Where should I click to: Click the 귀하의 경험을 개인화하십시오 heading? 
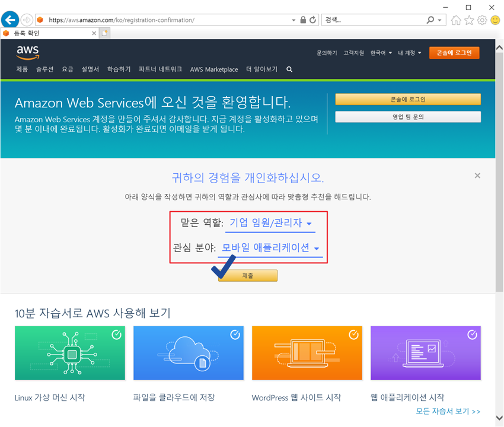(x=248, y=177)
